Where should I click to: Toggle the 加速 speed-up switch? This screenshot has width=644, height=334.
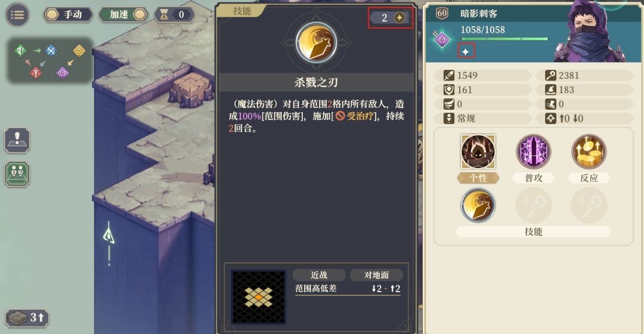[123, 15]
